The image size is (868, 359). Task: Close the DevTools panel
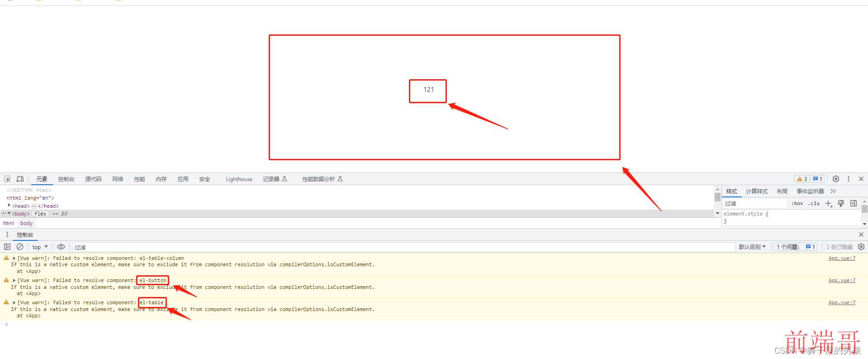pyautogui.click(x=861, y=179)
